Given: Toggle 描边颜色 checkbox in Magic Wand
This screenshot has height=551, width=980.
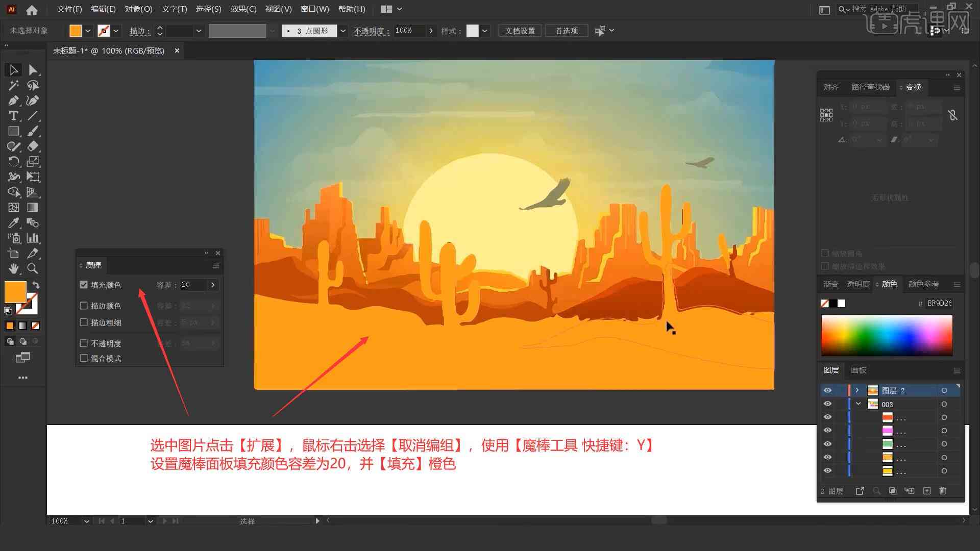Looking at the screenshot, I should point(85,306).
